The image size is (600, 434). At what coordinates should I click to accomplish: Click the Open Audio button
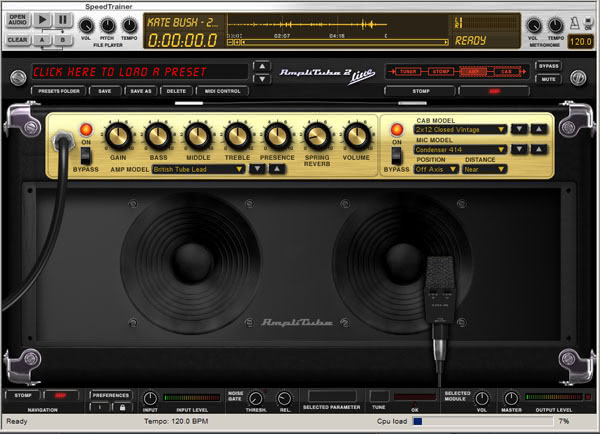pyautogui.click(x=18, y=20)
